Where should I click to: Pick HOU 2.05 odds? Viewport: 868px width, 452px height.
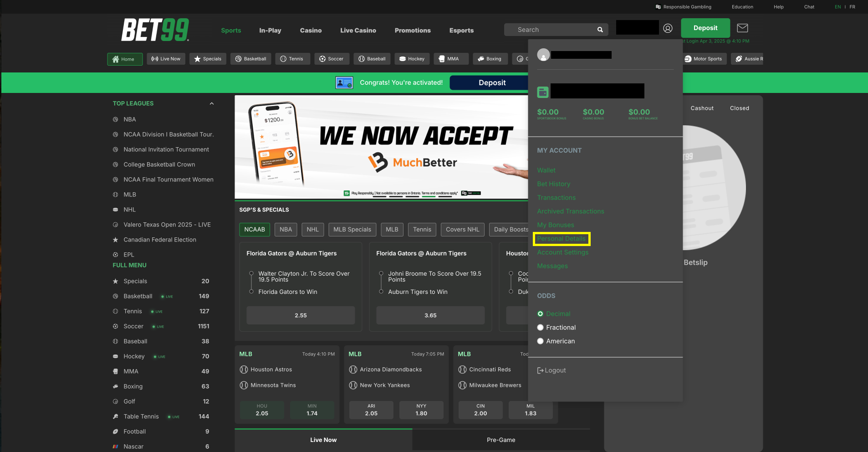[262, 410]
